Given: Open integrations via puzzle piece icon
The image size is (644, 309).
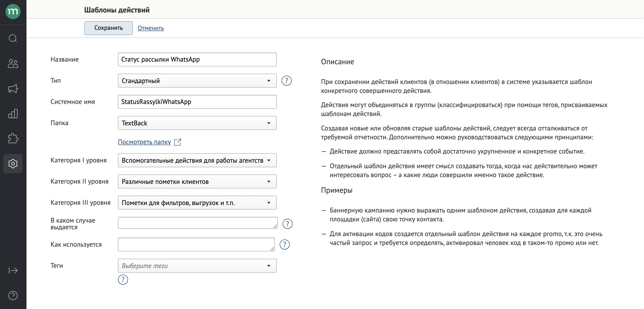Looking at the screenshot, I should [13, 138].
